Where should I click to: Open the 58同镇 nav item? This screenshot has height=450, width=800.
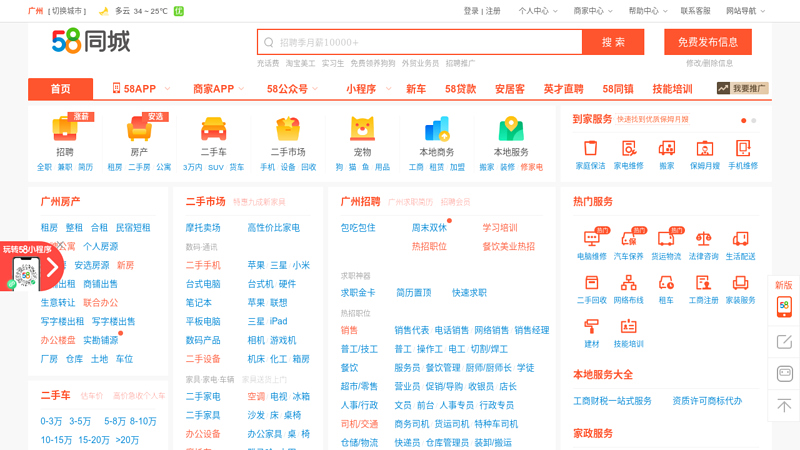[618, 89]
